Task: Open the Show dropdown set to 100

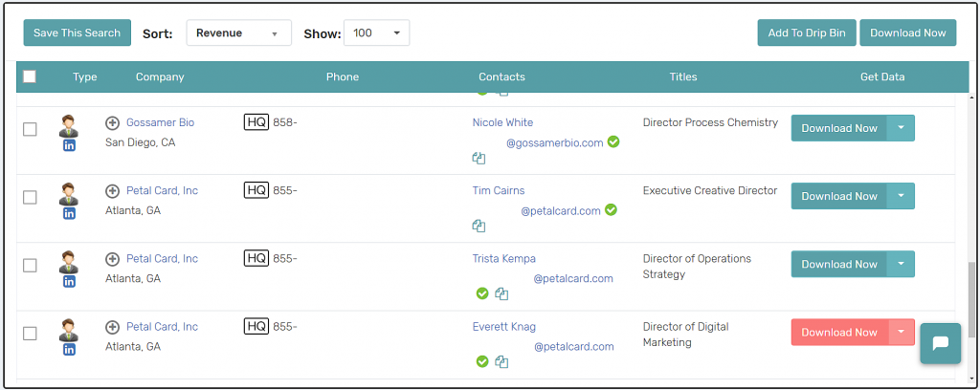Action: coord(375,33)
